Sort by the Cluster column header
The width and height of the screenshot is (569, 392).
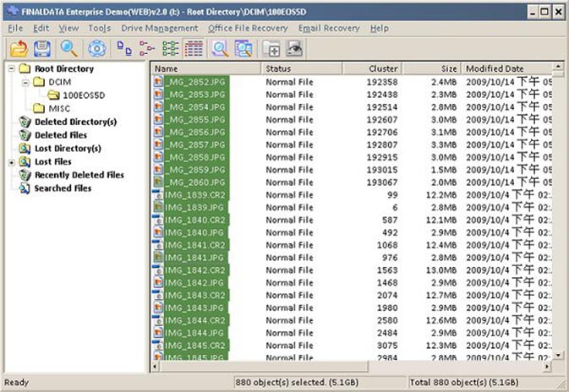[x=372, y=68]
